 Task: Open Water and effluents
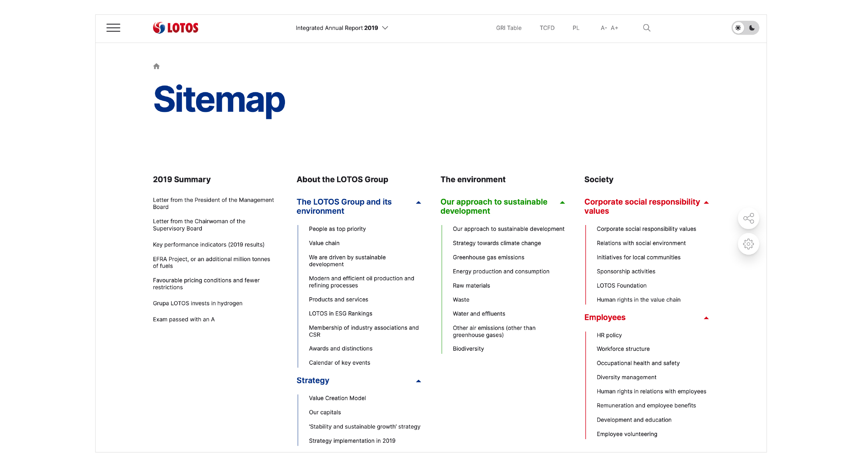click(479, 314)
